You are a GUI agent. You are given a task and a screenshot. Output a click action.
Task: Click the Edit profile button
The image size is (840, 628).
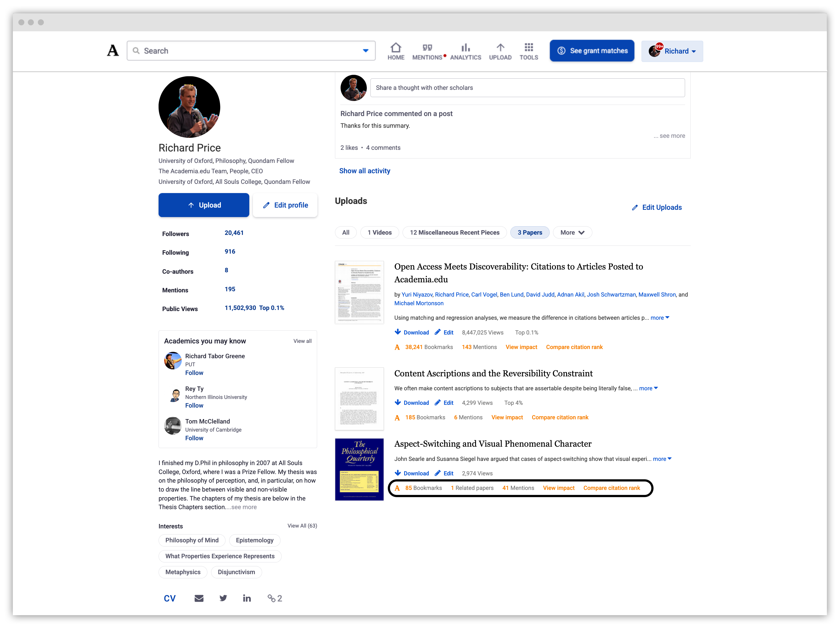coord(285,205)
